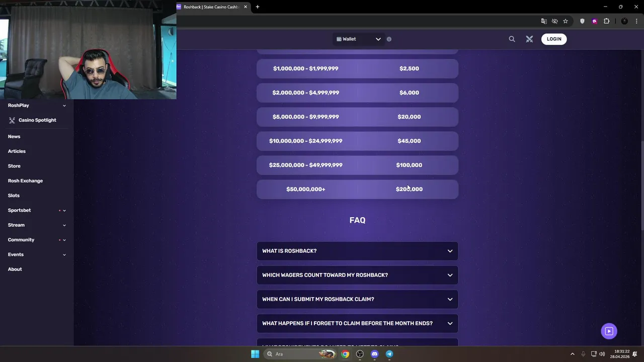The height and width of the screenshot is (362, 644).
Task: Click the '$100,000' reward value
Action: [x=409, y=165]
